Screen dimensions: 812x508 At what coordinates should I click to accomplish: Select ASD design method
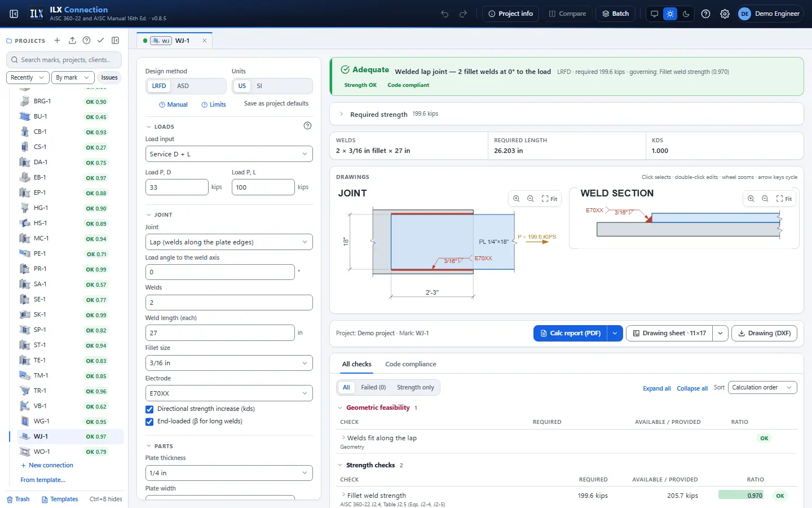(x=183, y=86)
